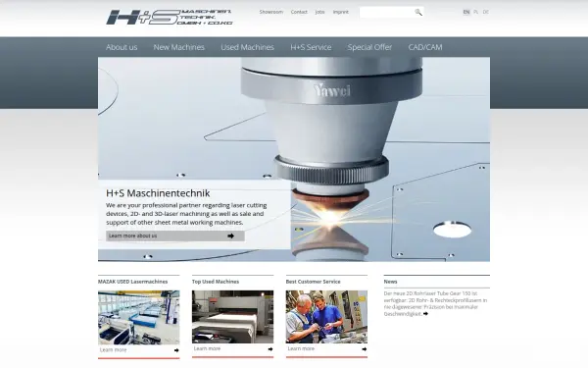588x368 pixels.
Task: Click MAZAK USED Lasermachines title
Action: 132,282
